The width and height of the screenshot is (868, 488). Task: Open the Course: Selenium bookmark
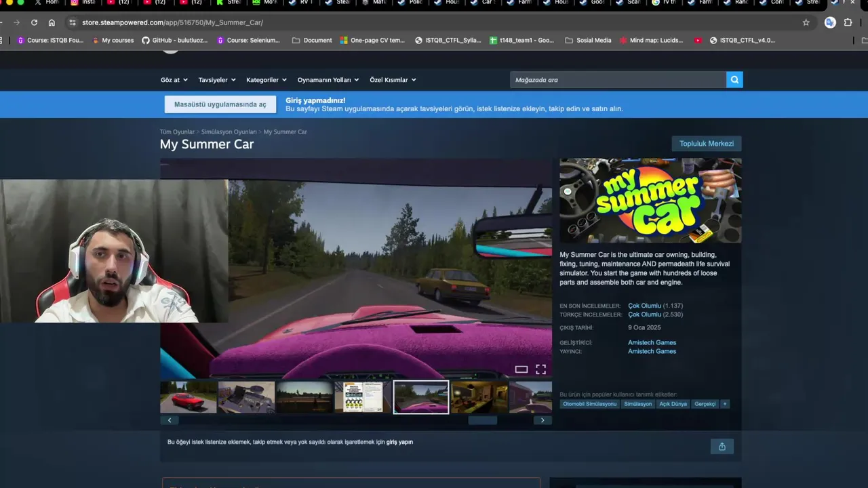click(248, 40)
